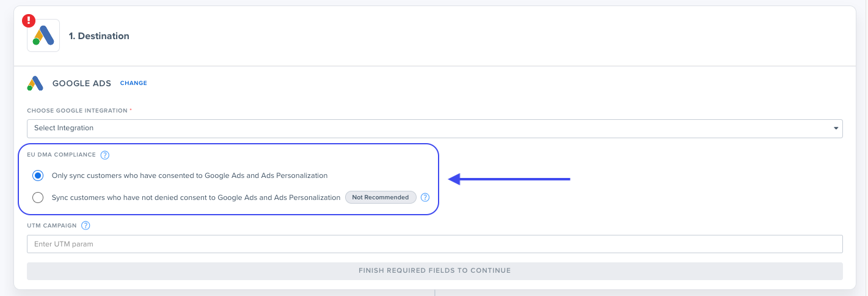The height and width of the screenshot is (296, 868).
Task: Click the small Google Ads icon beside GOOGLE ADS
Action: tap(35, 83)
